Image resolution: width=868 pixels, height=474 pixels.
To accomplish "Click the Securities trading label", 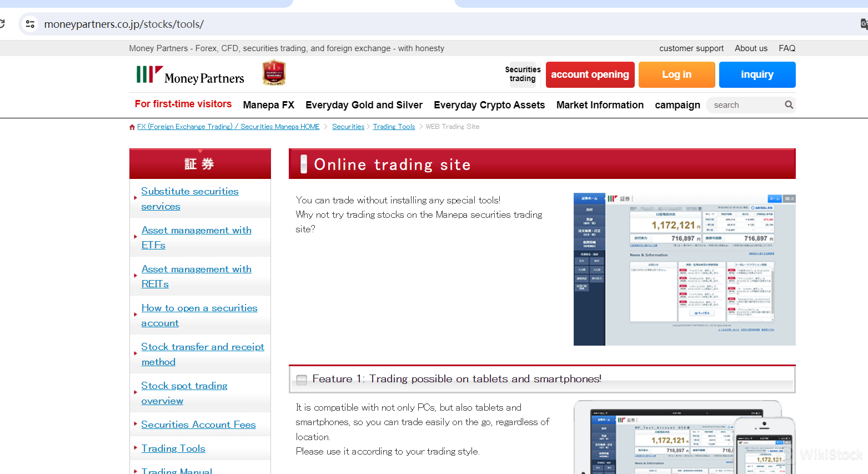I will tap(523, 74).
